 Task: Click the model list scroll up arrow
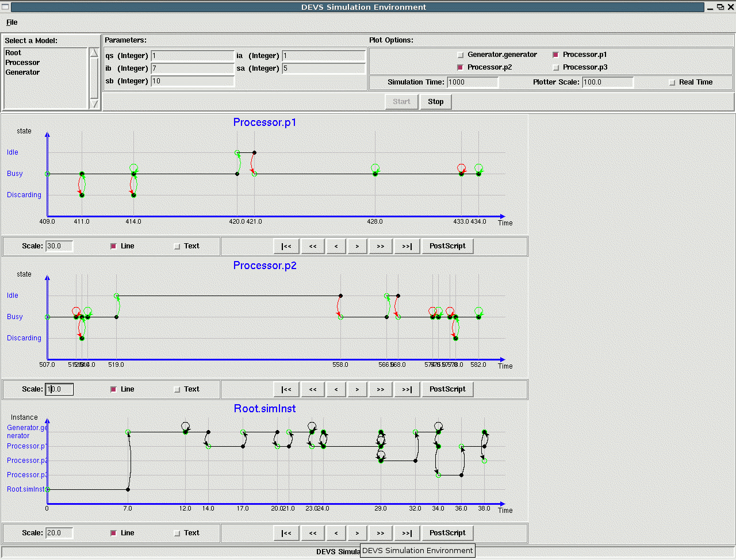tap(94, 53)
